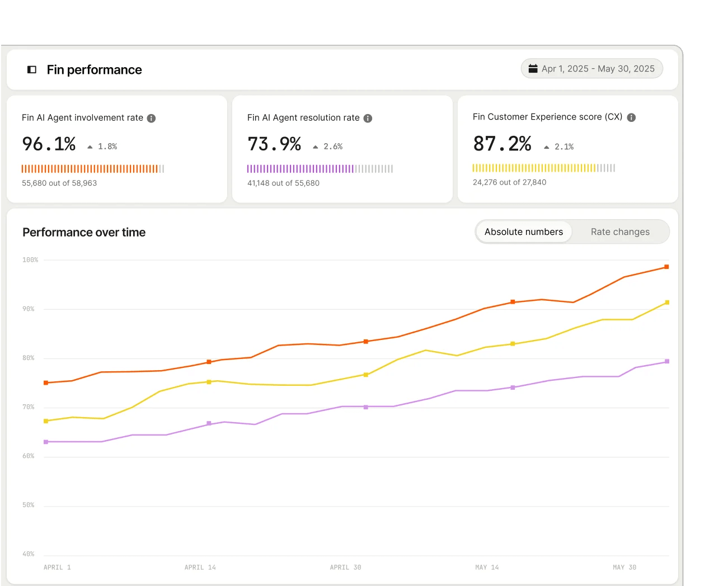Viewport: 728px width, 586px height.
Task: Click the yellow CX score progress bar
Action: (543, 168)
